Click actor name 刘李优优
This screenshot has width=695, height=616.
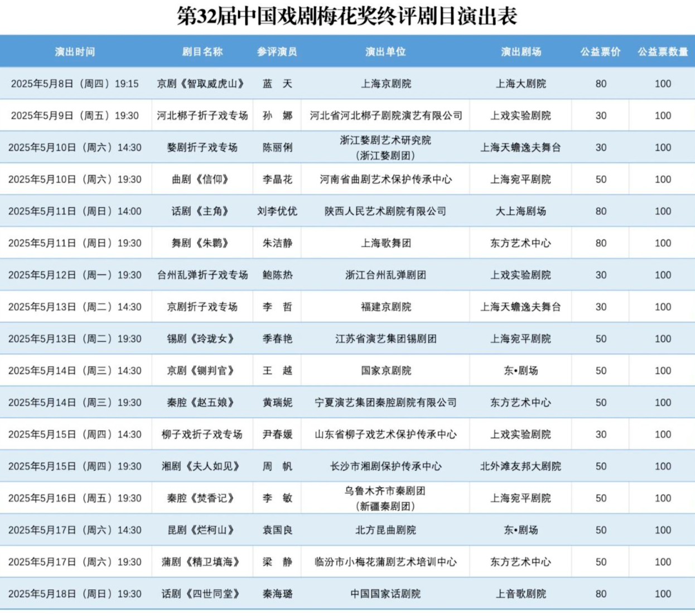[277, 211]
